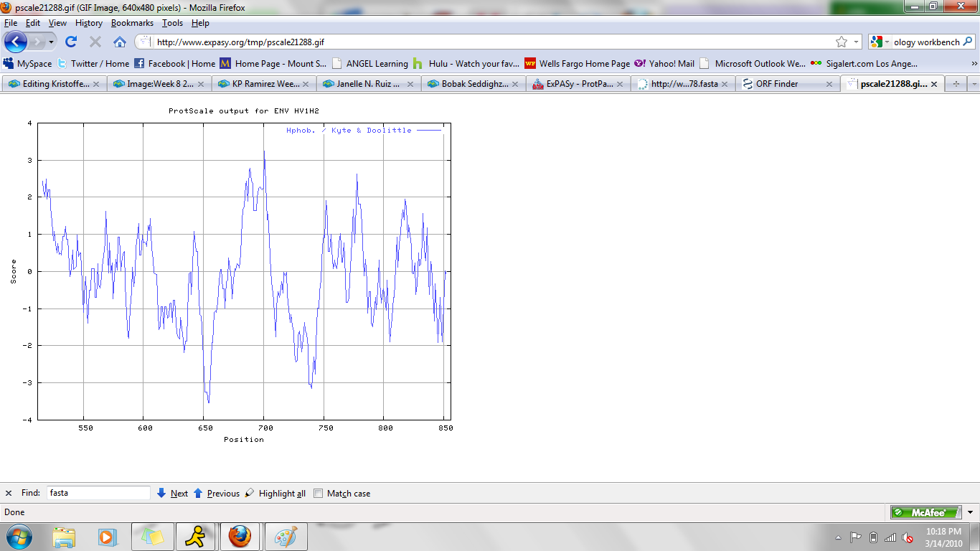The width and height of the screenshot is (980, 551).
Task: Find Next match for fasta
Action: 172,493
